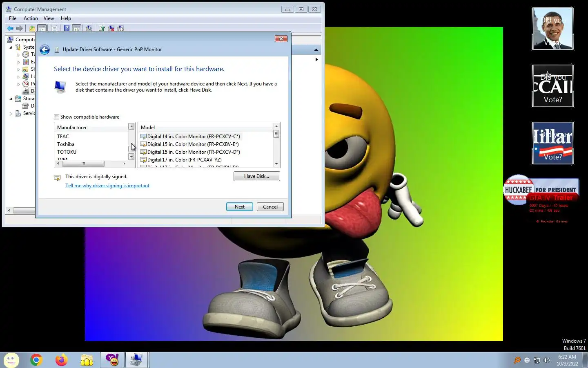Select TEAC in Manufacturer list
The height and width of the screenshot is (368, 588).
point(63,137)
